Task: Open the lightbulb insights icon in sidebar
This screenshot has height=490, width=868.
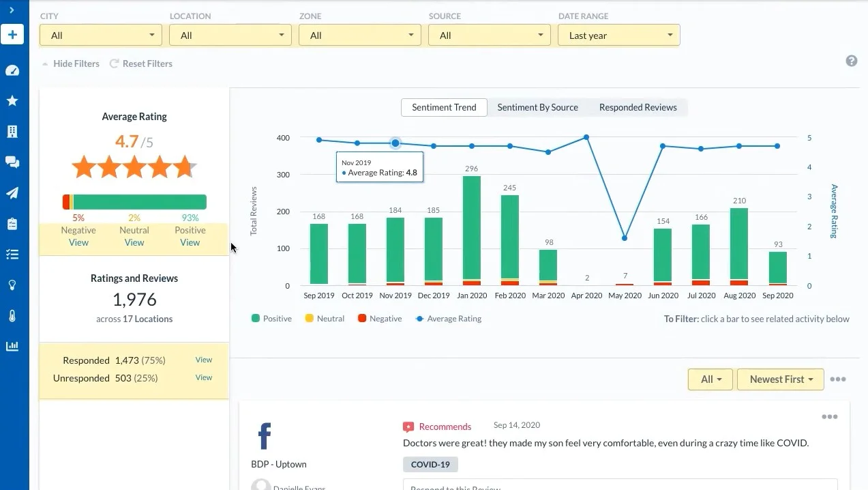Action: 12,285
